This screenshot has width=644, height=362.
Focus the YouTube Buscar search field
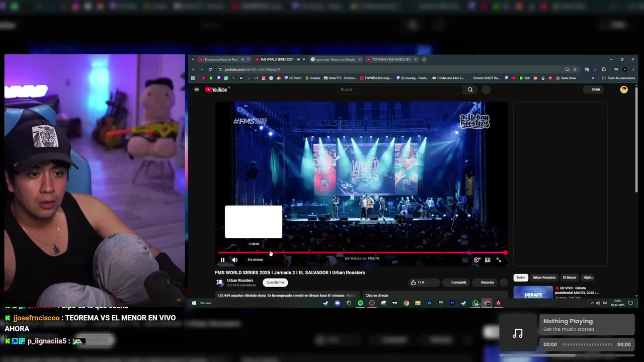400,89
